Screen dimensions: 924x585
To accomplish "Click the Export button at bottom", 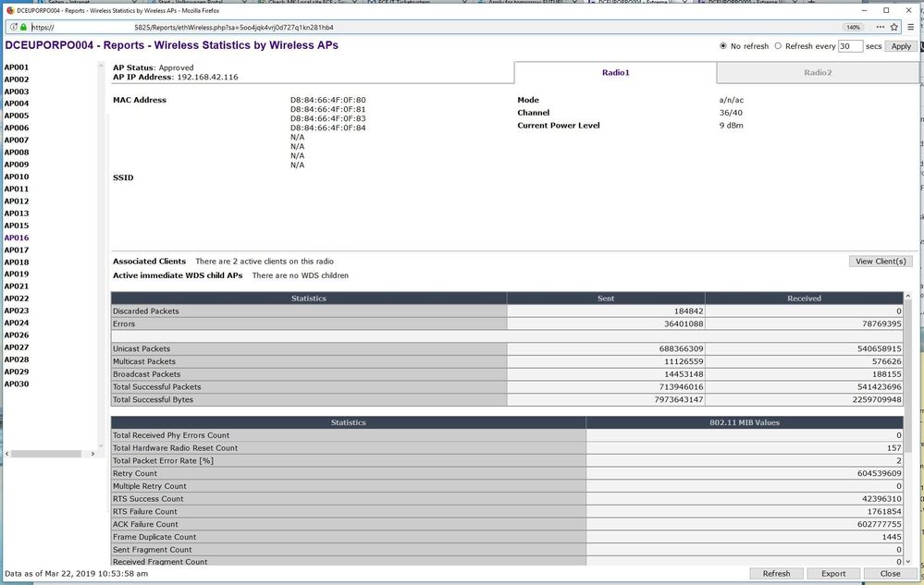I will (x=833, y=573).
